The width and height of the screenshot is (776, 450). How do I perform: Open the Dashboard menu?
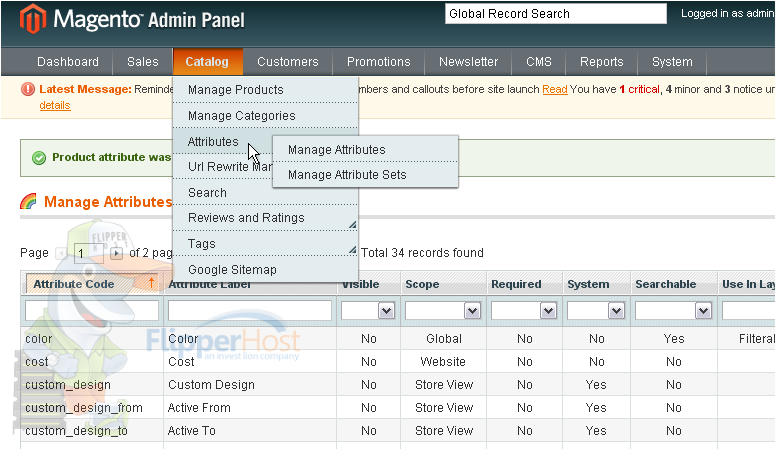tap(68, 62)
